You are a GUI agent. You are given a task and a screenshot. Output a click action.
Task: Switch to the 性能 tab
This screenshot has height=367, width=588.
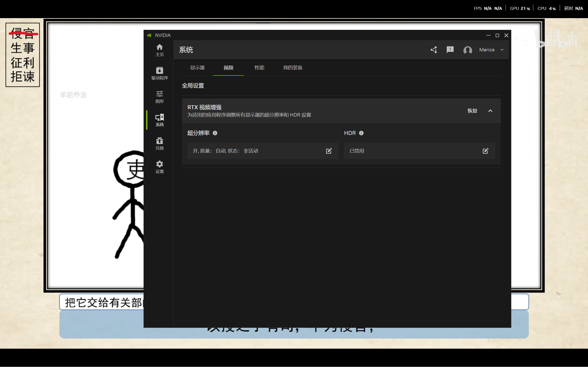[x=259, y=68]
